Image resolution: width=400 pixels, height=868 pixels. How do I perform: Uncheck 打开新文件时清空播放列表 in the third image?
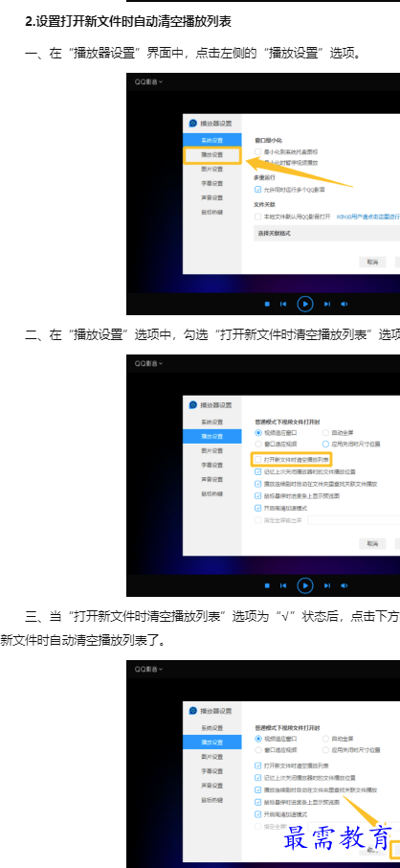pos(257,766)
